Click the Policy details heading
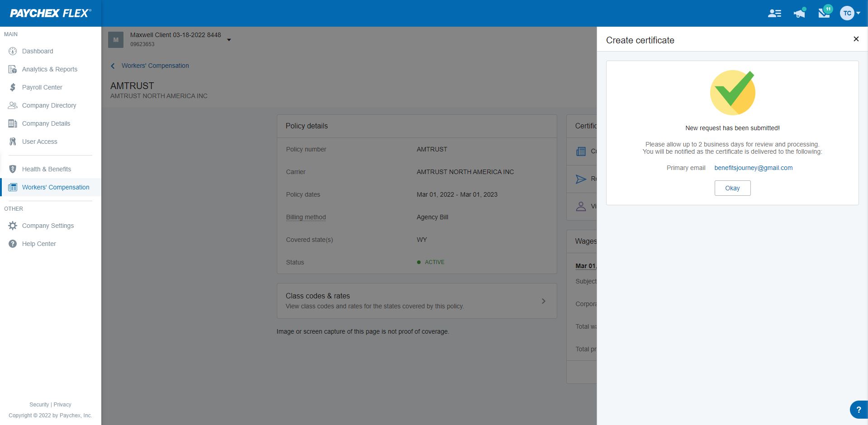Image resolution: width=868 pixels, height=425 pixels. point(307,126)
